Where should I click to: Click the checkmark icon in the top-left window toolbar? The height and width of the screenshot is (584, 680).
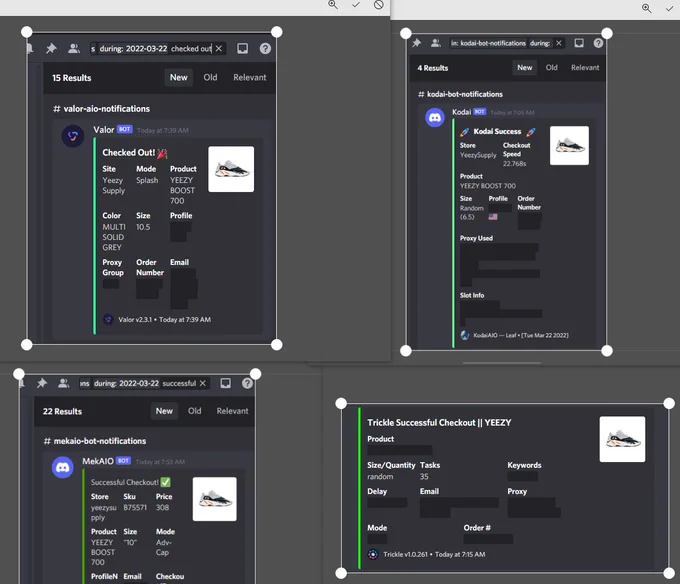356,5
